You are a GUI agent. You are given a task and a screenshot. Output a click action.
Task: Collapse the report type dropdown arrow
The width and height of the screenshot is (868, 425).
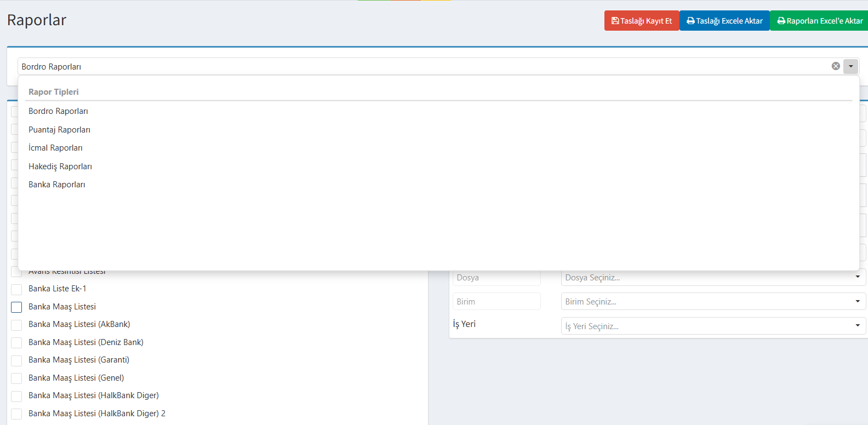(x=850, y=66)
